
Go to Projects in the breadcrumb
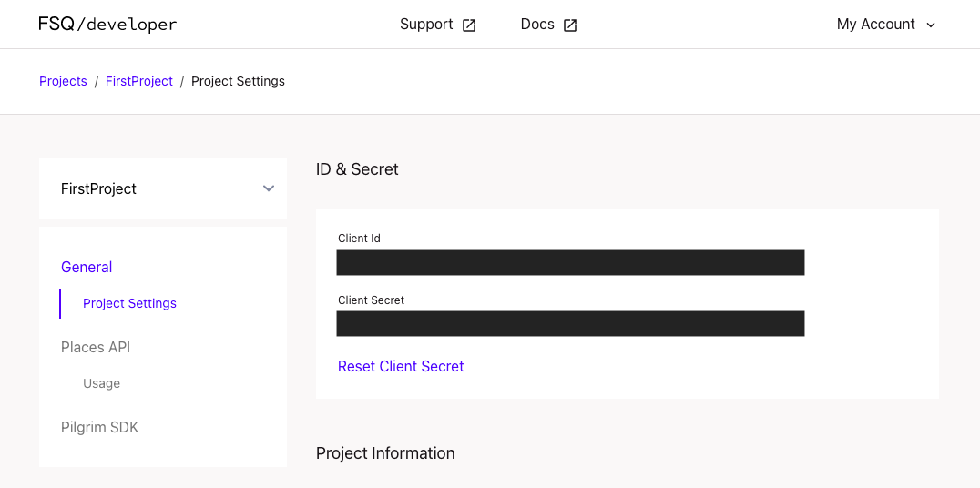[63, 81]
